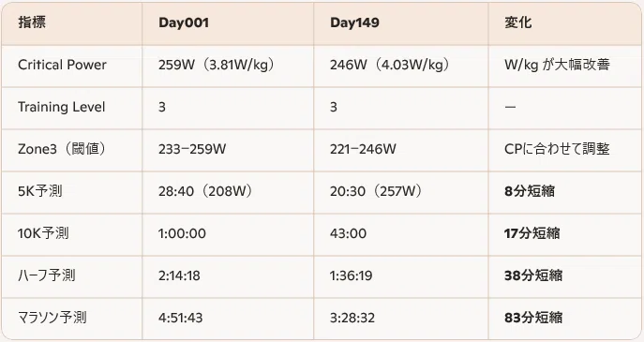Image resolution: width=644 pixels, height=342 pixels.
Task: Click the Critical Power row label
Action: 62,65
